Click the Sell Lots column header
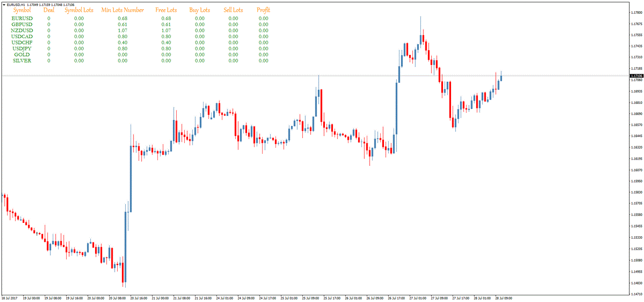This screenshot has height=302, width=644. coord(233,10)
